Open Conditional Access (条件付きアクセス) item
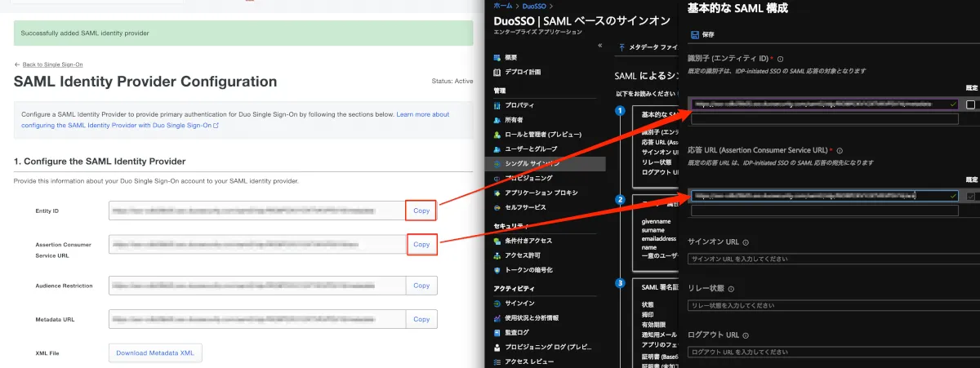 [528, 241]
